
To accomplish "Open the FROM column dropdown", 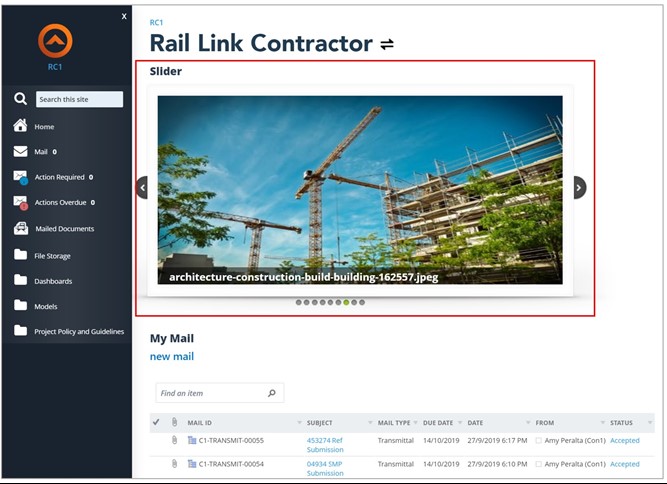I will coord(602,423).
